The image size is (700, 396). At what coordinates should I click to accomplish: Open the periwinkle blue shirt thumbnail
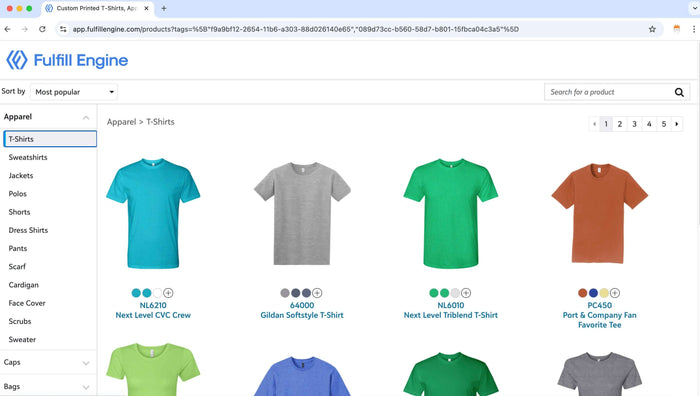(302, 376)
